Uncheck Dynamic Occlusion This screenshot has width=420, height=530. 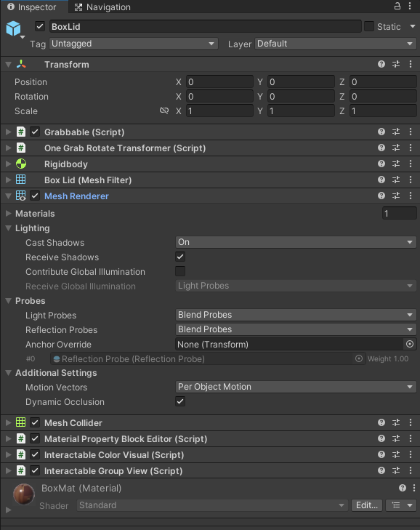(180, 401)
